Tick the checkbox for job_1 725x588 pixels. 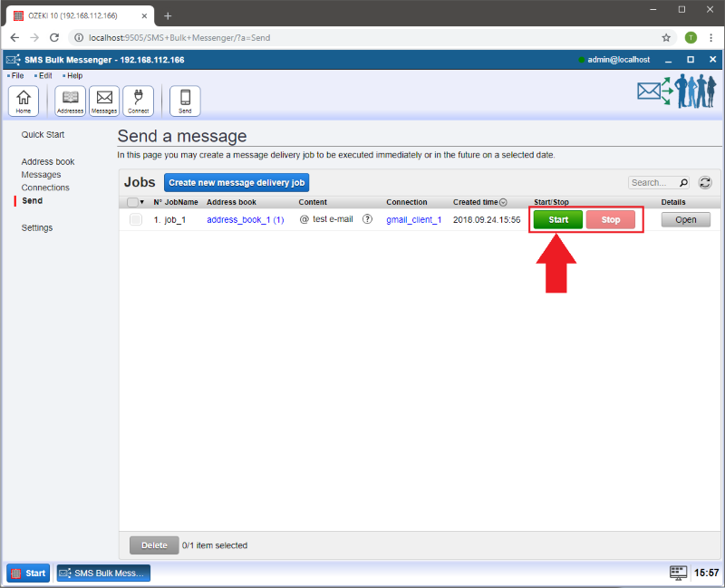coord(135,219)
